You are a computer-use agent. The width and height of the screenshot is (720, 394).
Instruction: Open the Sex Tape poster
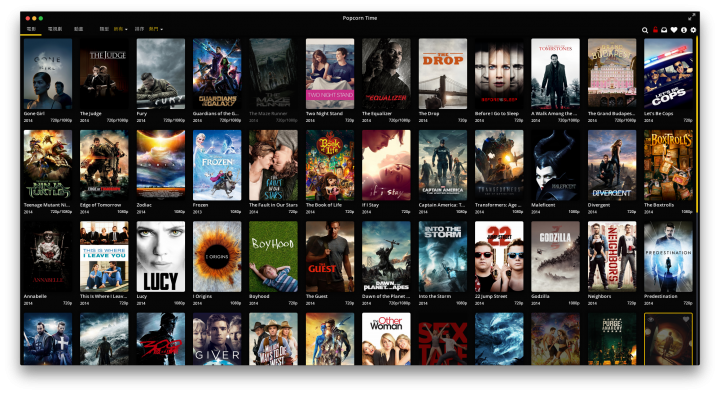pos(443,339)
